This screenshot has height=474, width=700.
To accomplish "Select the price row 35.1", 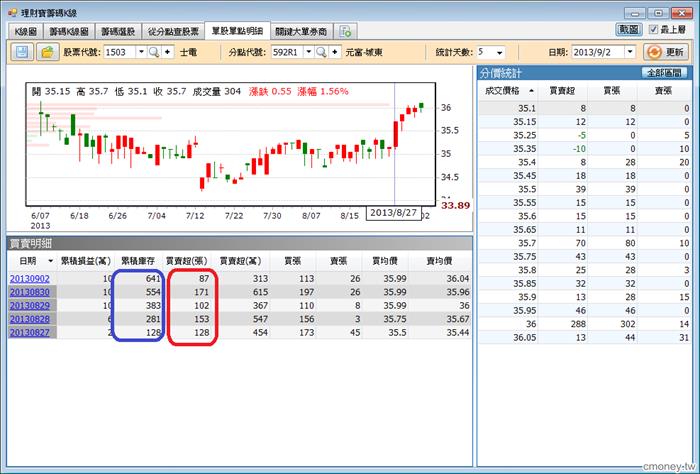I will tap(585, 108).
